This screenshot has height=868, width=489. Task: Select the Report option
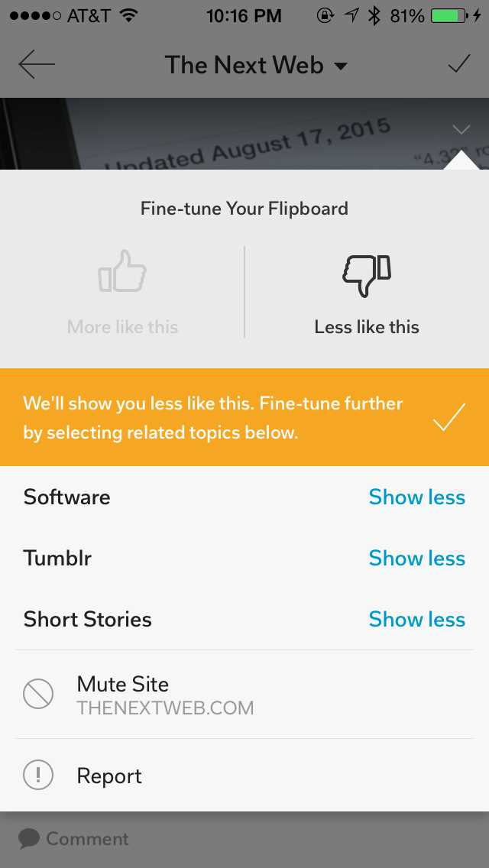pyautogui.click(x=109, y=776)
